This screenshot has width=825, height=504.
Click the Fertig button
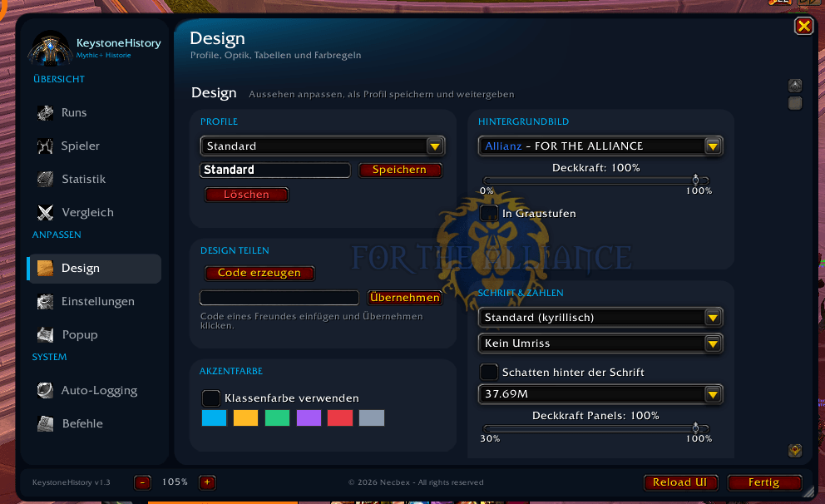coord(764,482)
